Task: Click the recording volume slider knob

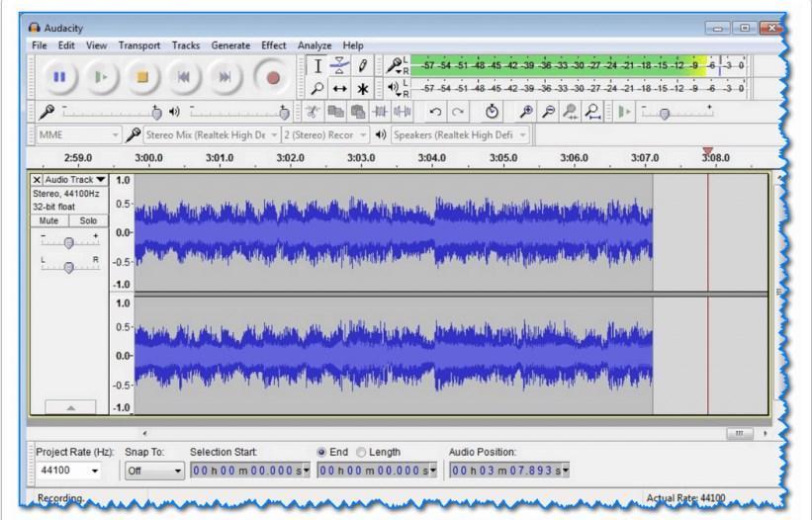Action: tap(157, 113)
